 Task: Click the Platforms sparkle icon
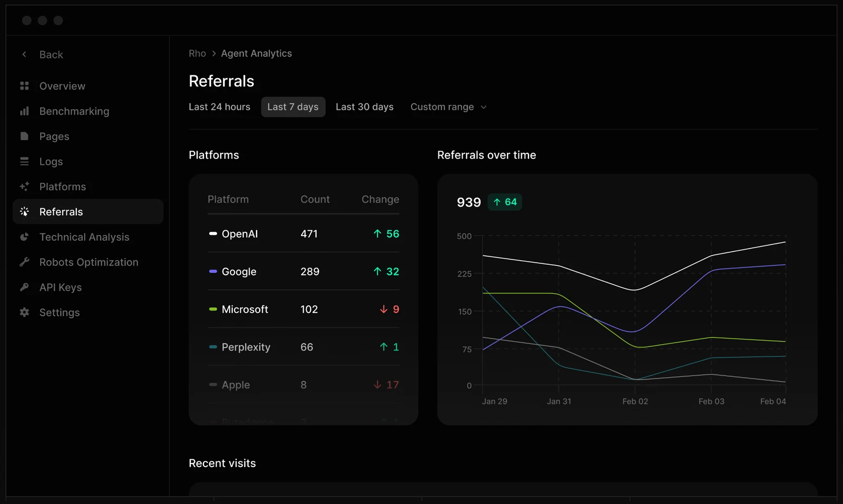[24, 186]
